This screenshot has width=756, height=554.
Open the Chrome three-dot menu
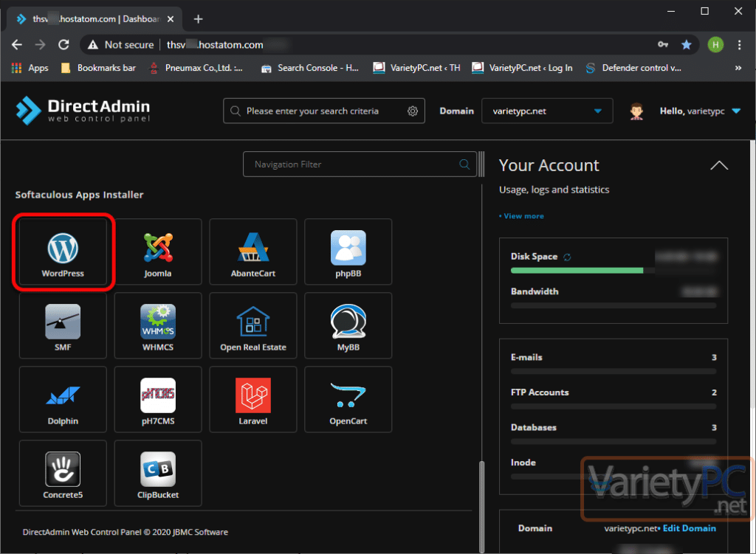point(739,45)
